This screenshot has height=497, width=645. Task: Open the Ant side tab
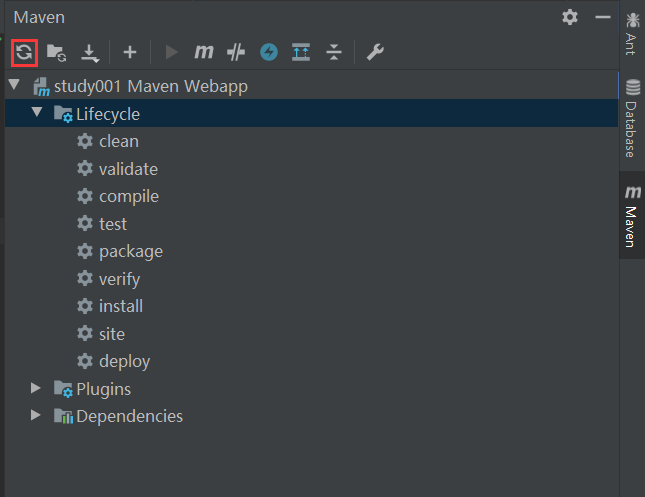[632, 33]
